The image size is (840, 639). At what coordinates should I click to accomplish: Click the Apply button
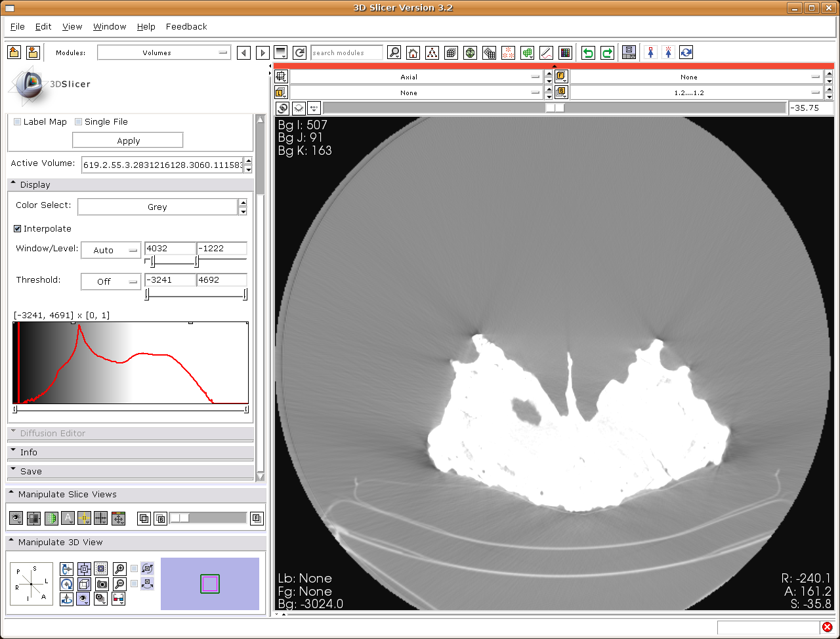click(x=128, y=140)
